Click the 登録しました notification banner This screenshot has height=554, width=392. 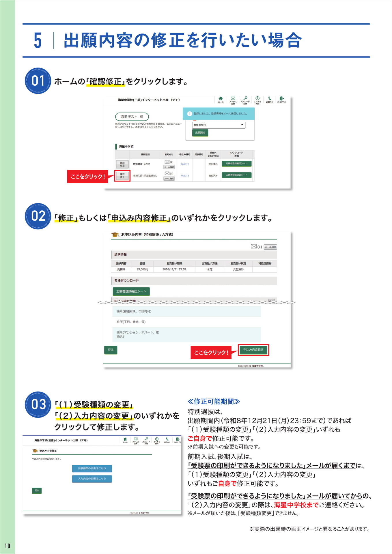[x=219, y=114]
